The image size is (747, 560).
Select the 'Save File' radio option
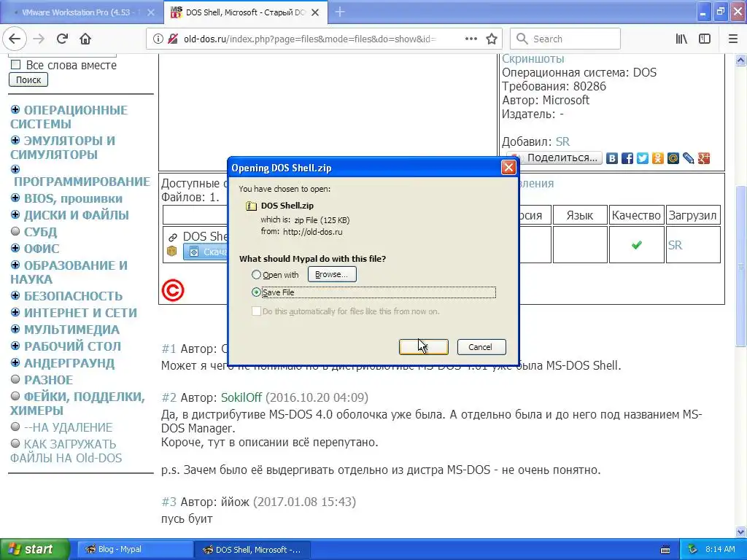pos(256,292)
